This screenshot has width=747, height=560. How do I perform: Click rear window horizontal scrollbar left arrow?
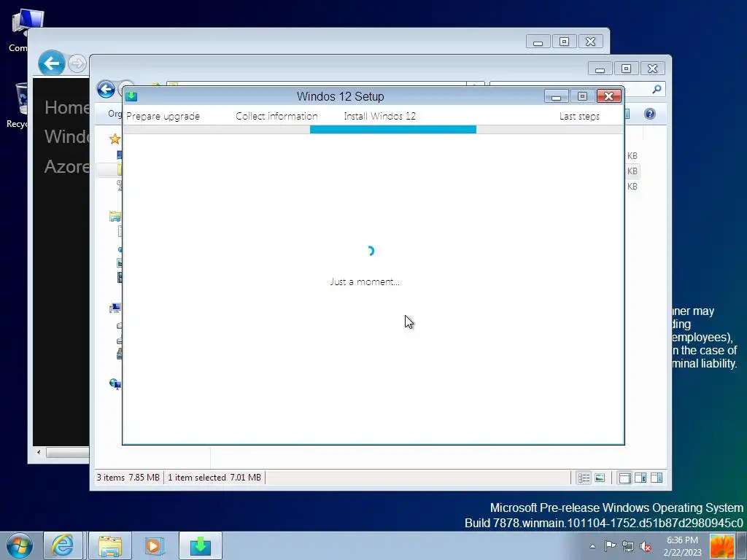pyautogui.click(x=39, y=452)
